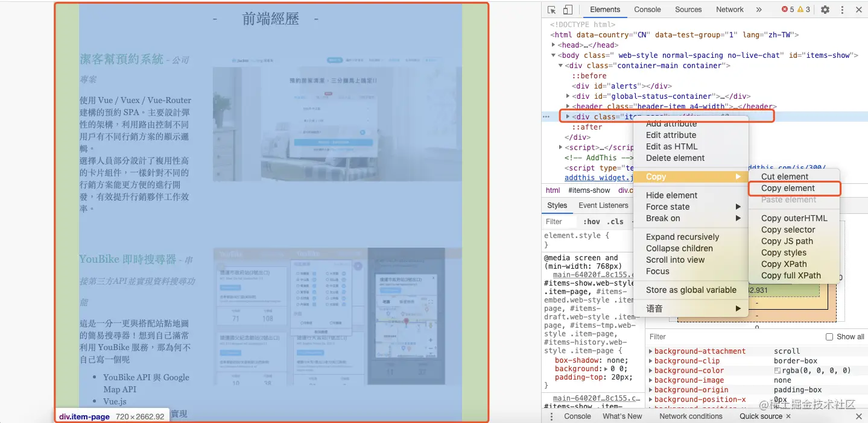Select the Styles pane tab
This screenshot has height=423, width=868.
pyautogui.click(x=557, y=205)
